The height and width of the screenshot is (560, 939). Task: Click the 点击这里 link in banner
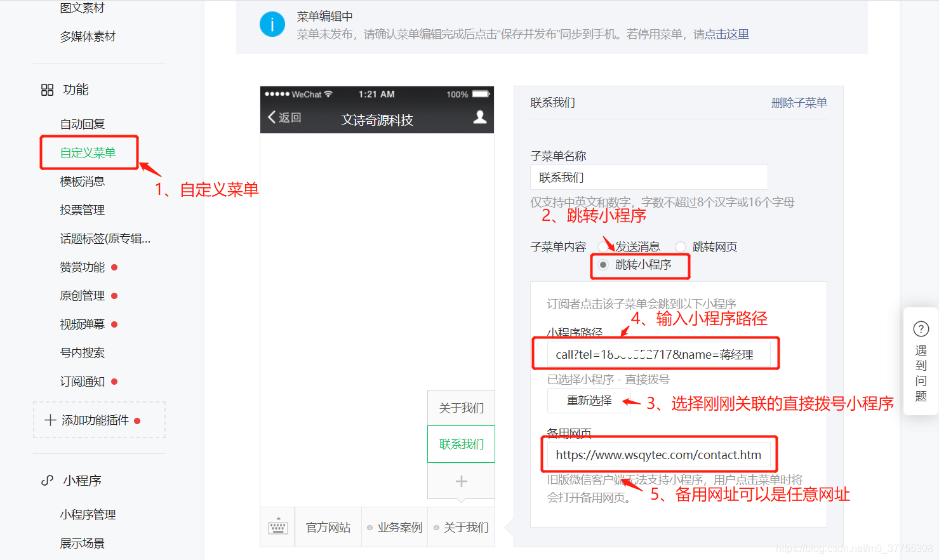[727, 34]
